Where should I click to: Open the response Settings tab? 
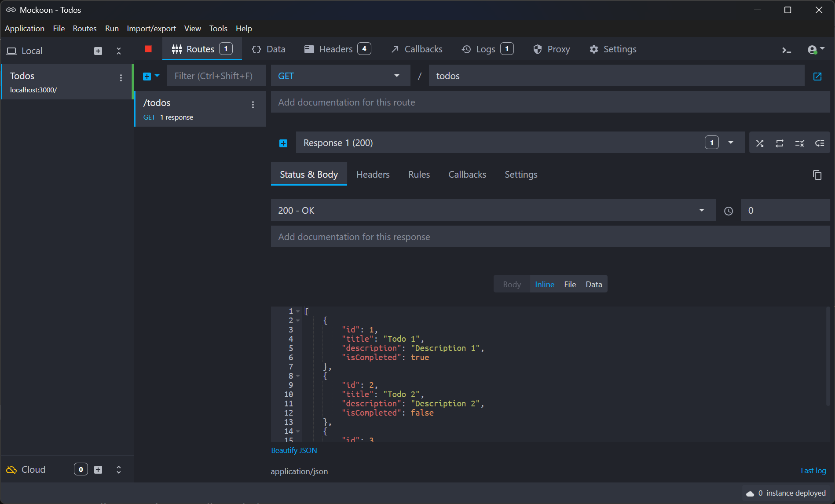click(521, 175)
